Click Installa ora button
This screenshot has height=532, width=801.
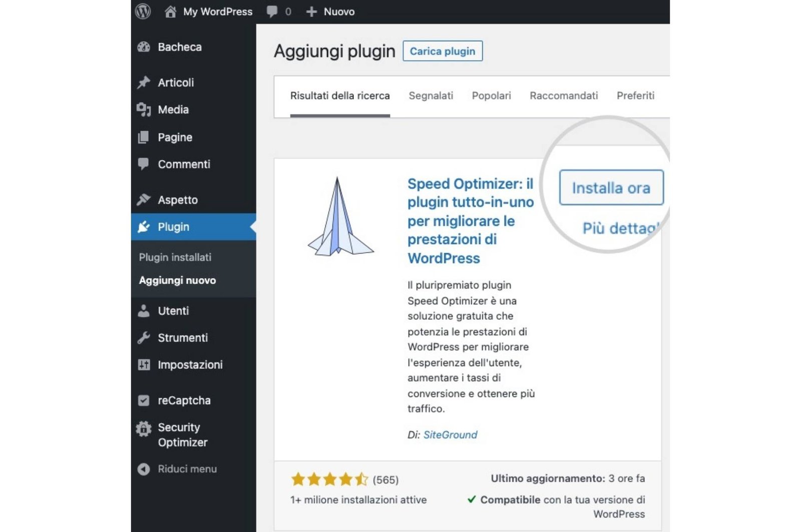(611, 188)
